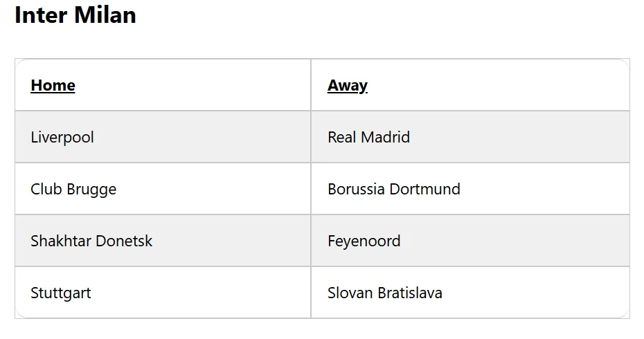Screen dimensions: 644x339
Task: Click the word Dortmund in the table
Action: tap(425, 189)
